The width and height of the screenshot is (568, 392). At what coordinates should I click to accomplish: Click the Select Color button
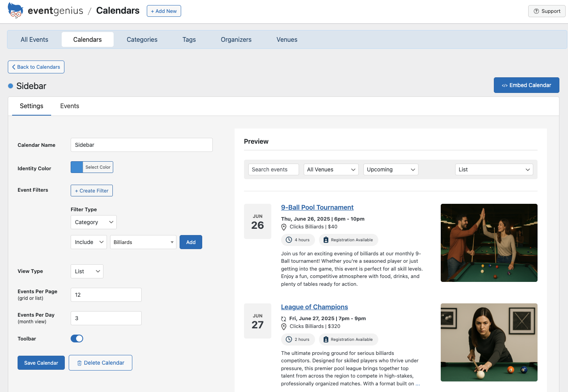pos(98,167)
